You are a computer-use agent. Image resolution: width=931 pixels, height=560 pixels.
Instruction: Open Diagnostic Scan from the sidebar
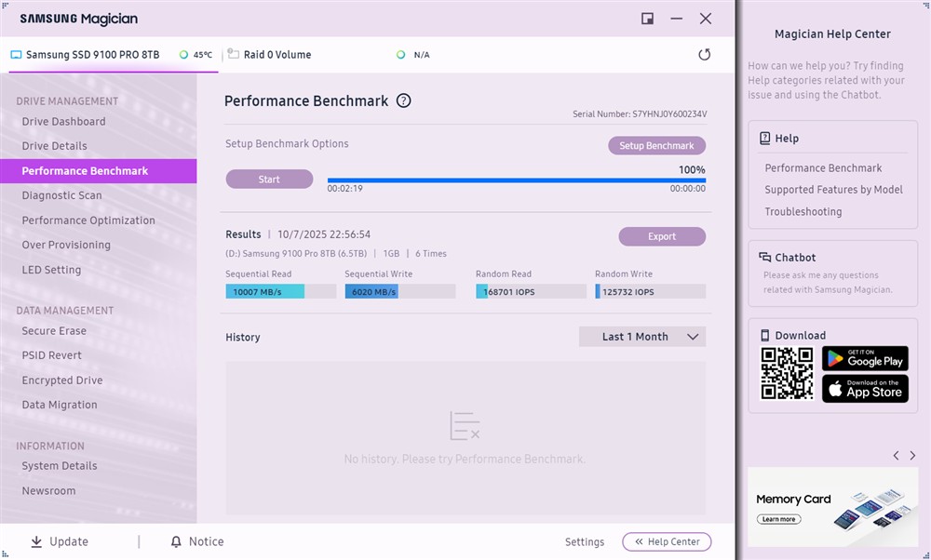(x=61, y=195)
